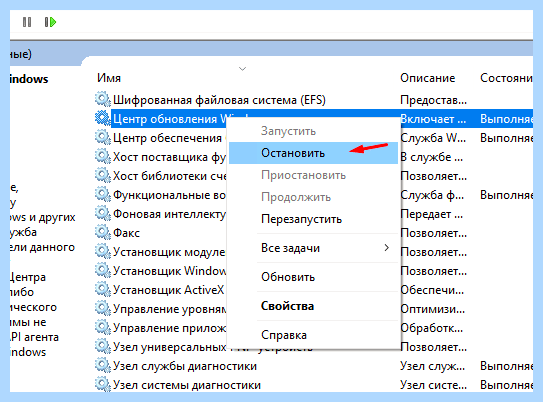Select the Узел универсальных service row
Screen dimensions: 543x402
coord(169,347)
